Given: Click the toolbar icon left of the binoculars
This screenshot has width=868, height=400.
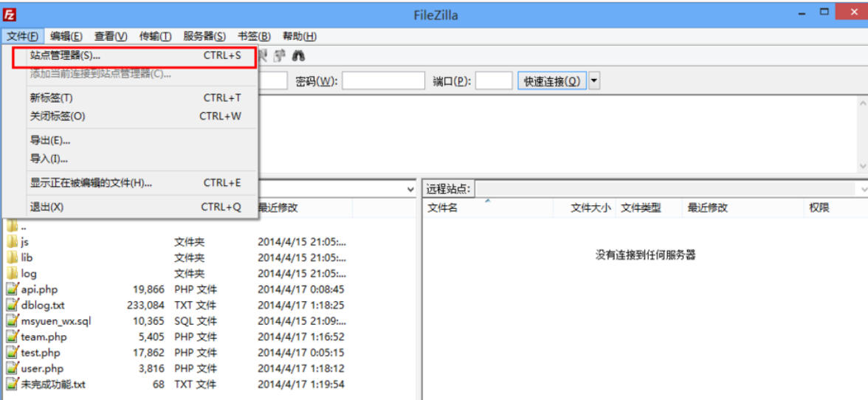Looking at the screenshot, I should [x=280, y=55].
